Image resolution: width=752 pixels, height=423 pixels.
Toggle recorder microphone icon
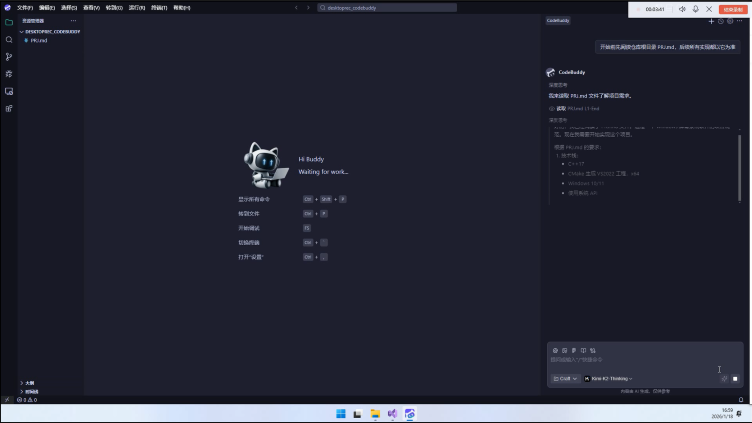tap(695, 9)
